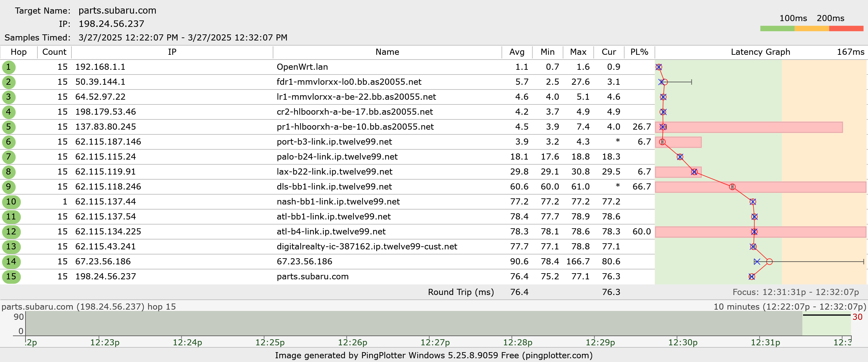Click hop 9 number badge
The image size is (868, 362).
tap(9, 187)
